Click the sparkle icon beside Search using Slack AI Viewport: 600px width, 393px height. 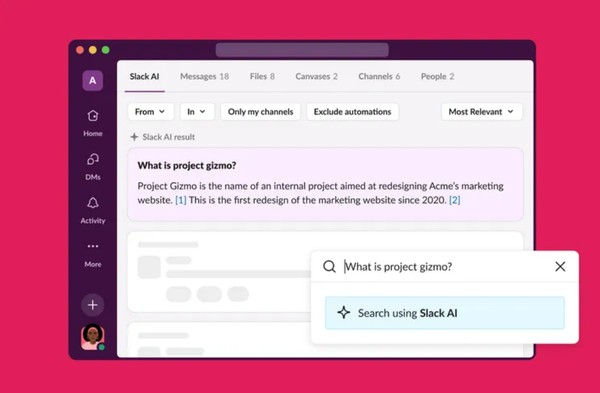coord(344,313)
